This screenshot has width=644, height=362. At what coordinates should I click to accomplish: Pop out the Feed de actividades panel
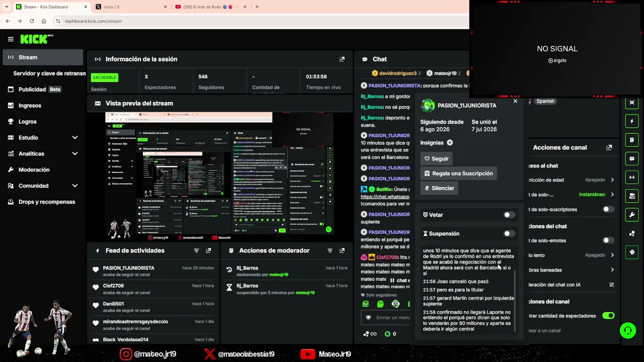[x=208, y=250]
